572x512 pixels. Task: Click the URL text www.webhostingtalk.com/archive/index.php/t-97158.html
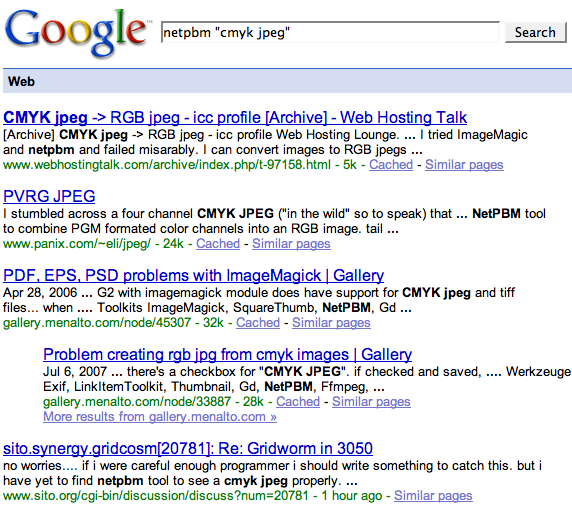167,164
